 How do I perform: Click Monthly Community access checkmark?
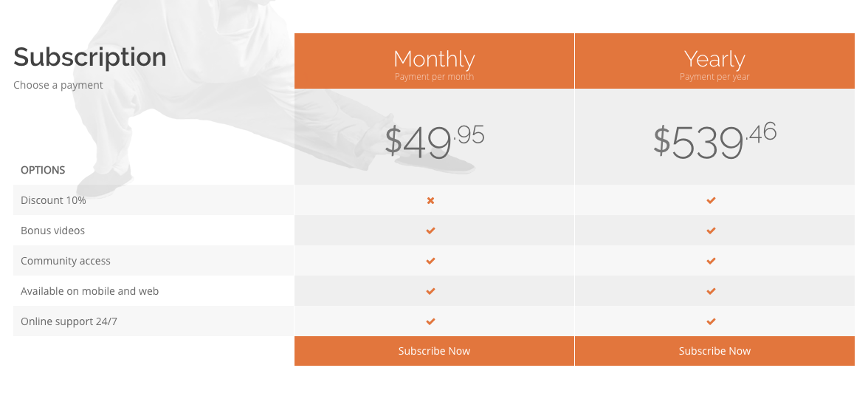coord(431,261)
